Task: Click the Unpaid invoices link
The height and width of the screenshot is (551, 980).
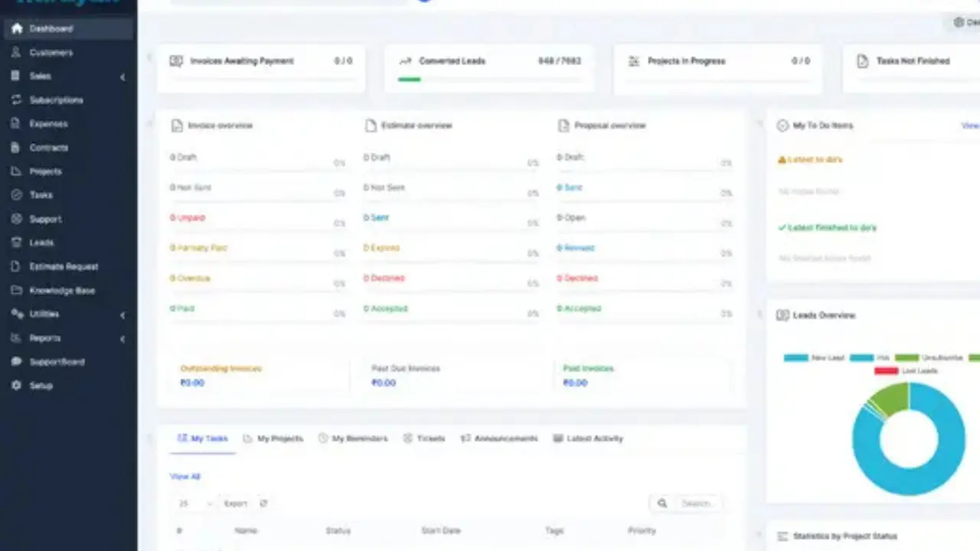Action: click(x=188, y=218)
